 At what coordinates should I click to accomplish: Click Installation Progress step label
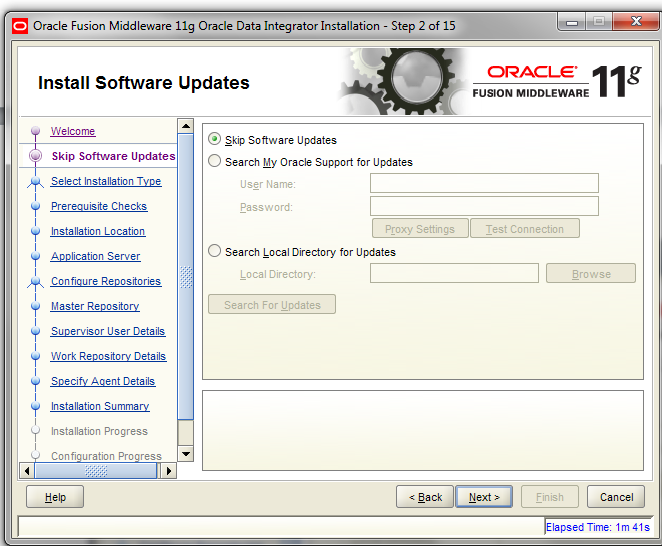click(99, 431)
